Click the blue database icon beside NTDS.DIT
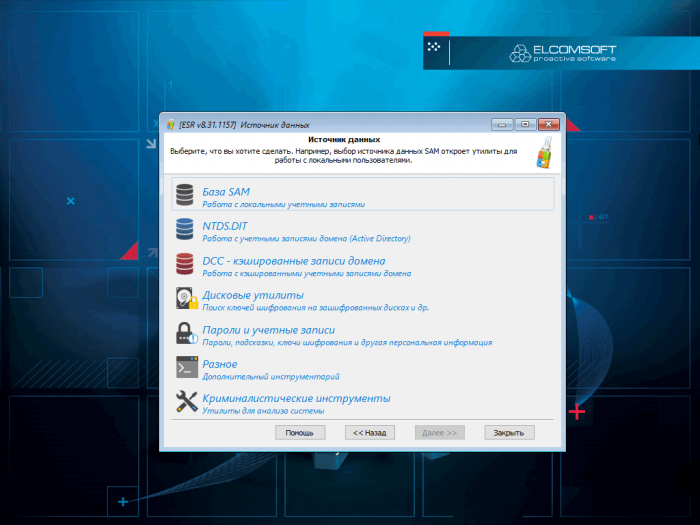700x525 pixels. click(x=186, y=230)
